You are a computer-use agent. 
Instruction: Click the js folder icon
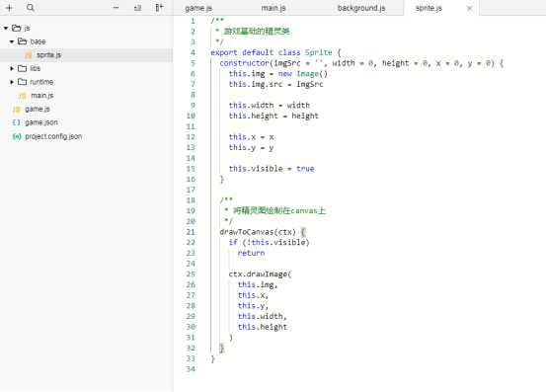(x=17, y=28)
